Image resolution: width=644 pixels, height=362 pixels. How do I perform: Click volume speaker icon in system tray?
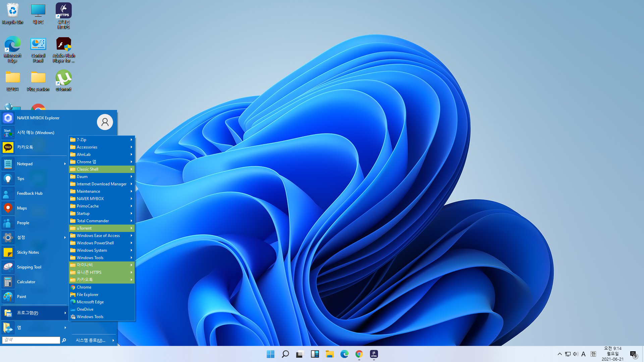point(576,354)
